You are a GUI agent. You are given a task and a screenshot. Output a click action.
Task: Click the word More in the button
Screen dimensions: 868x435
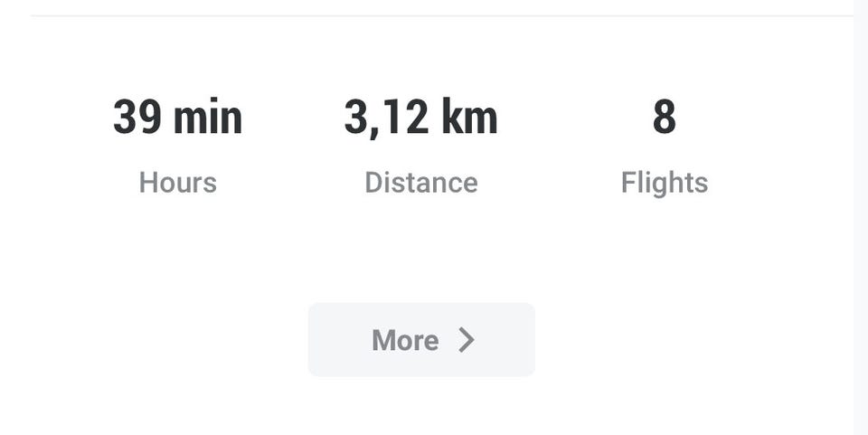pos(405,341)
